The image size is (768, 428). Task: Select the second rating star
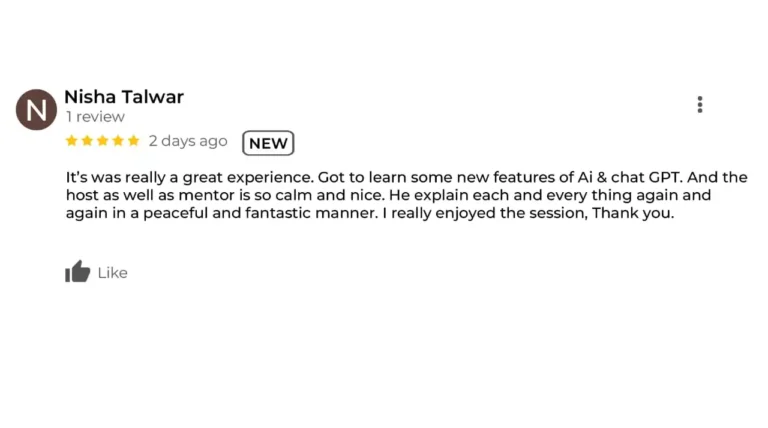point(87,141)
